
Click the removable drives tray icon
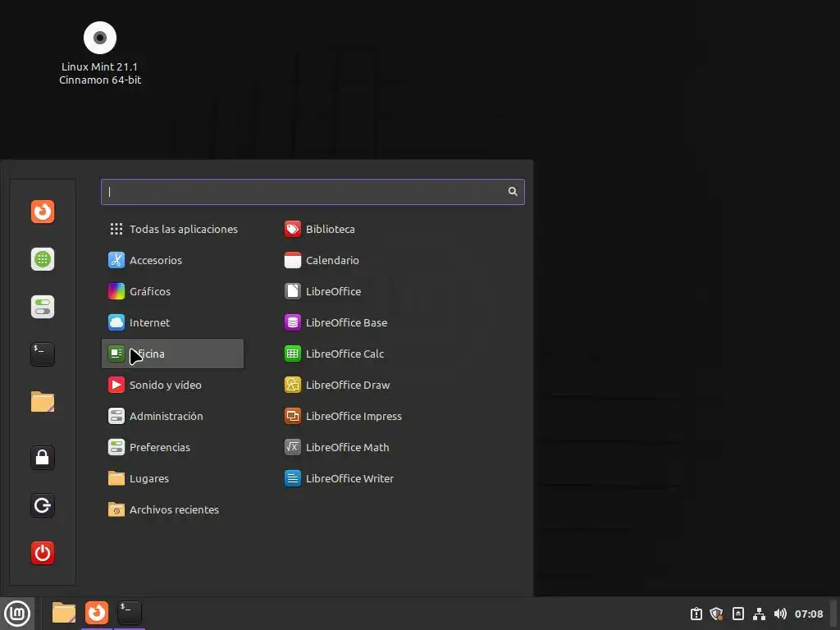tap(737, 614)
